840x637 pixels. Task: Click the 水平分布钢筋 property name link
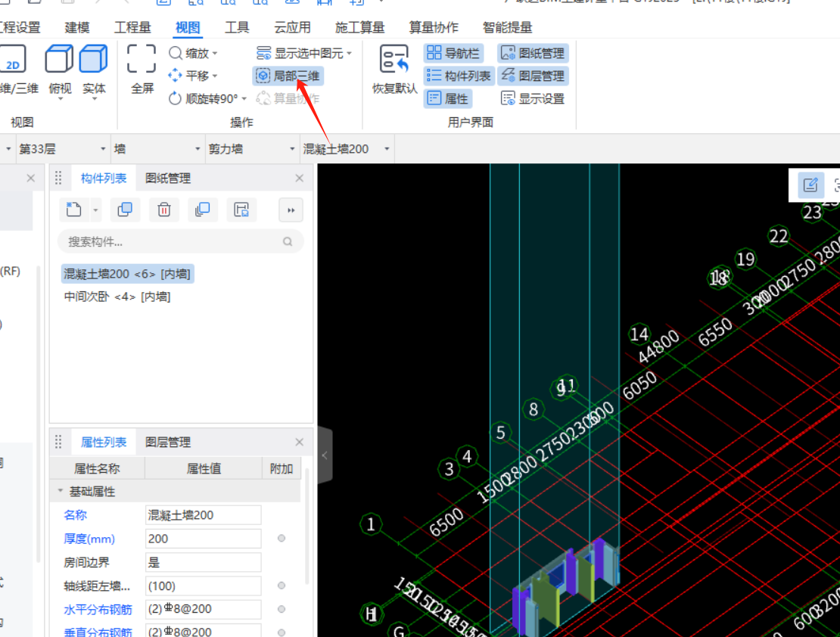pyautogui.click(x=98, y=609)
